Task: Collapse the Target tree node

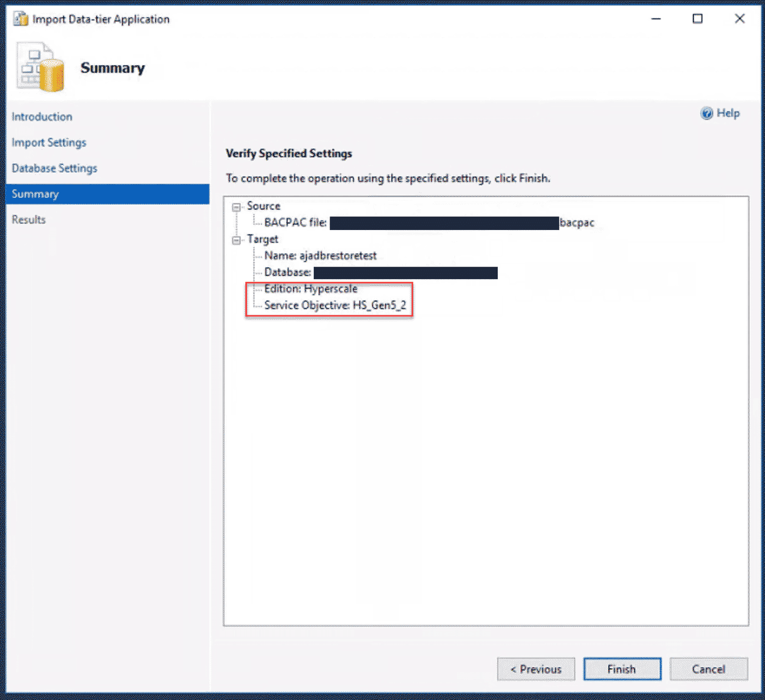Action: point(236,239)
